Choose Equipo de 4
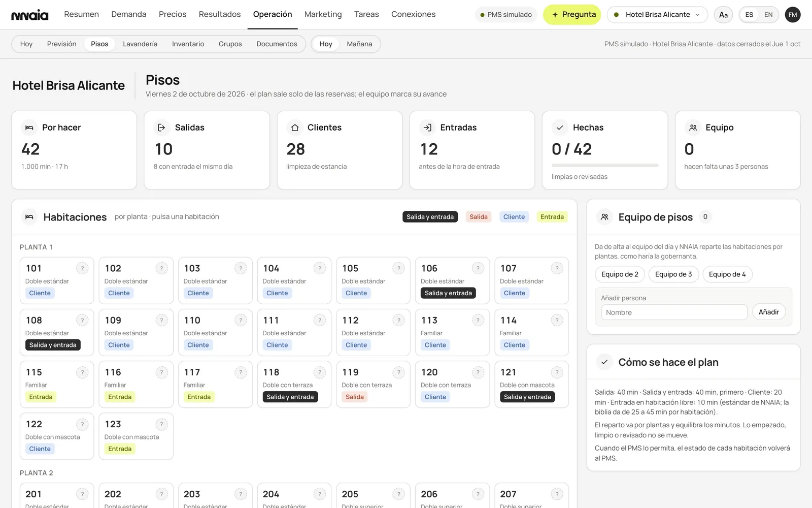Screen dimensions: 812x508 point(727,274)
